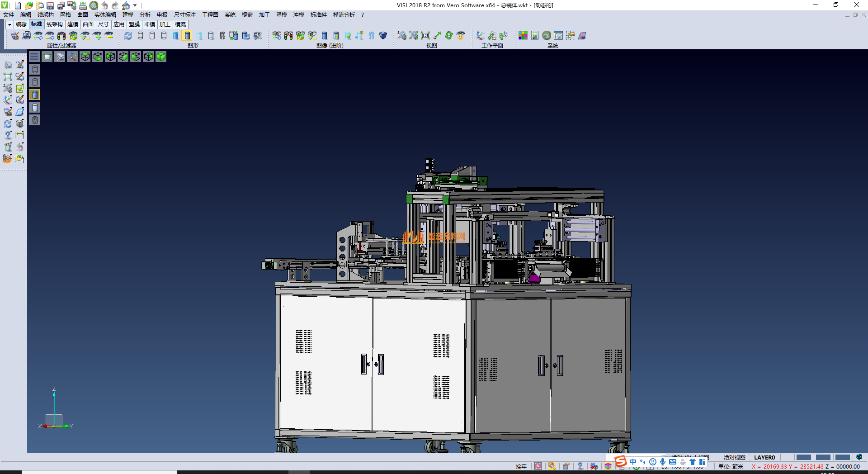Open the dropdown arrow left of 编辑 tab

tap(9, 24)
